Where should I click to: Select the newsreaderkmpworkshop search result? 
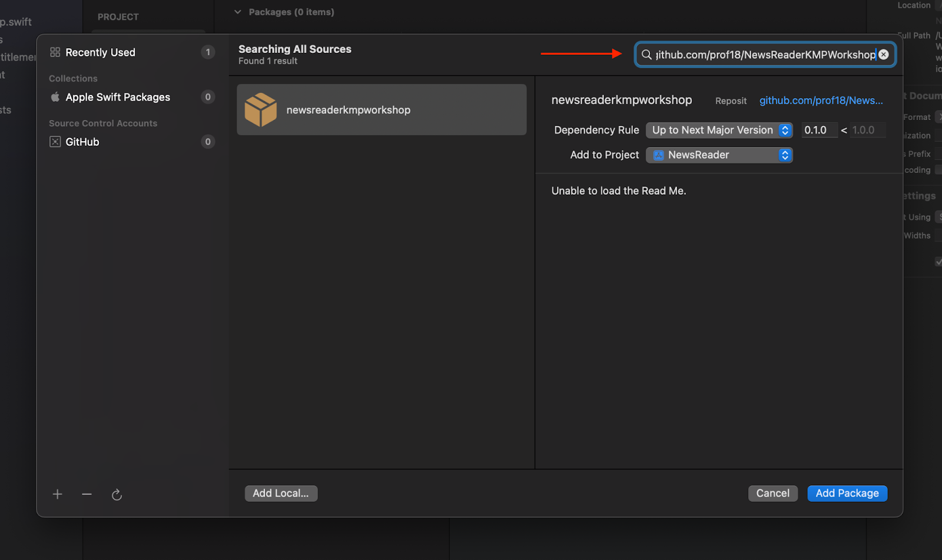click(382, 109)
